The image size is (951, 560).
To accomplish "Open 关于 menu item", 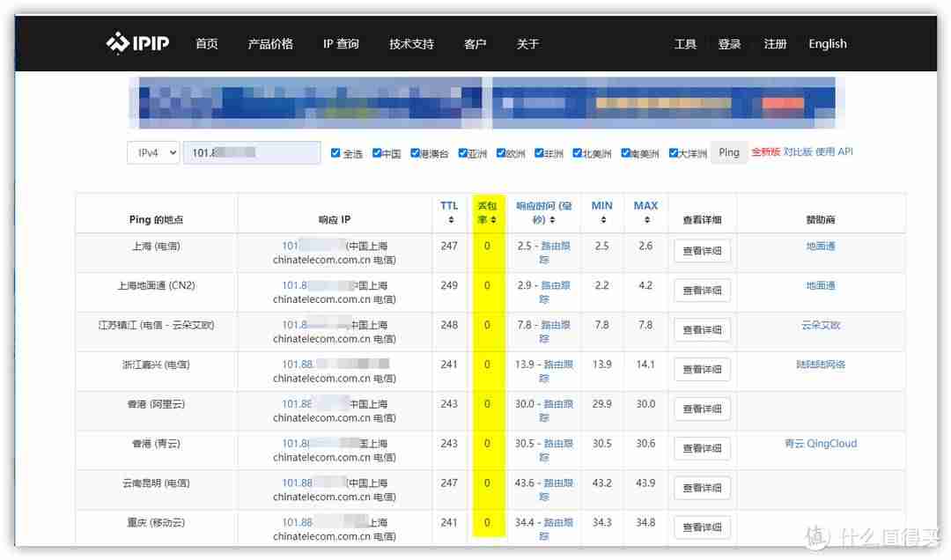I will click(527, 44).
